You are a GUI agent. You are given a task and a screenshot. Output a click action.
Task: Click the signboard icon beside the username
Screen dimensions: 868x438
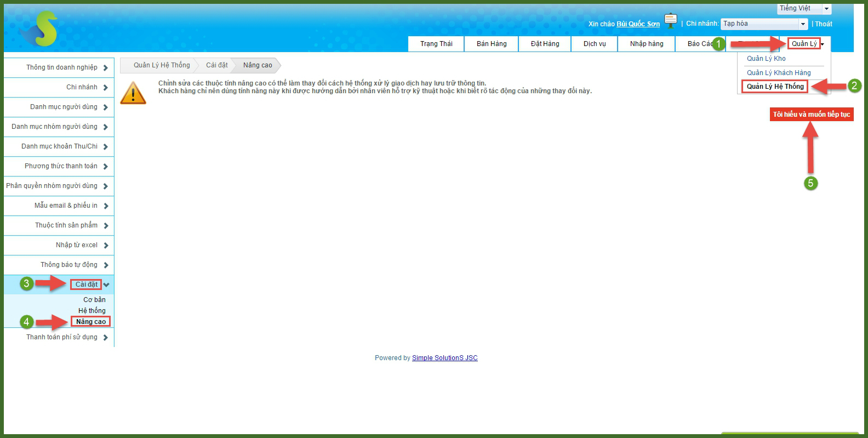coord(670,21)
